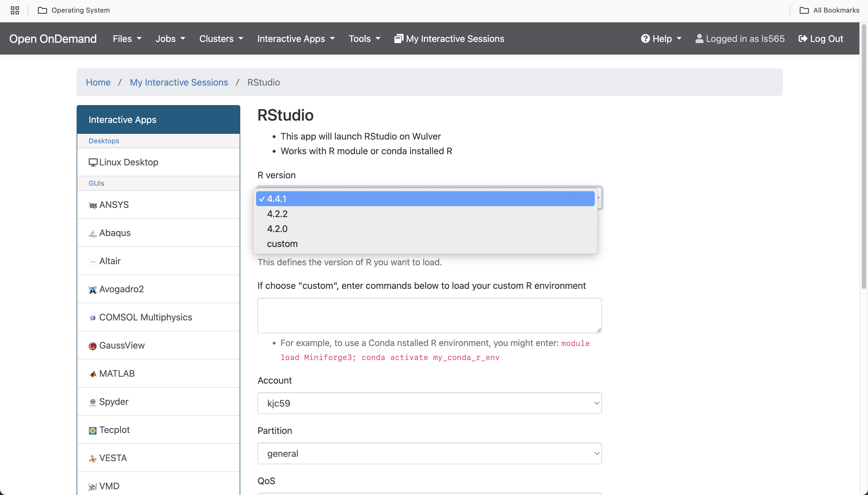868x495 pixels.
Task: Click the Altair logo icon
Action: coord(93,262)
